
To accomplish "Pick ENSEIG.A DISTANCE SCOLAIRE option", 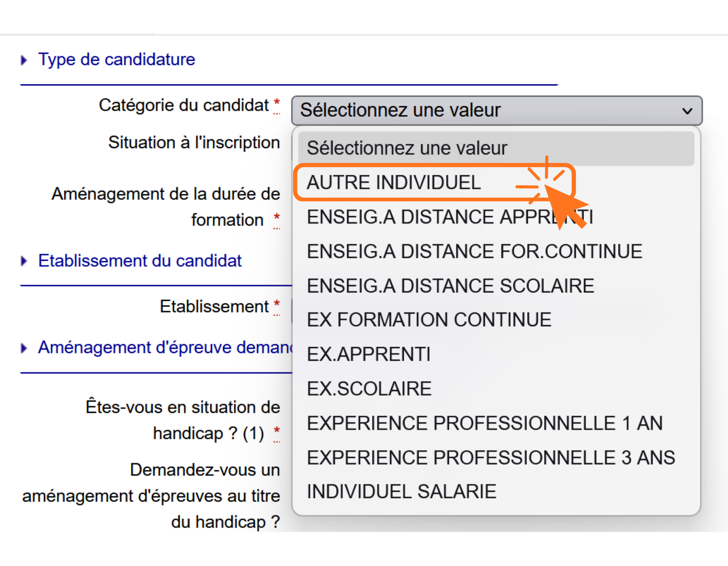I will point(450,286).
